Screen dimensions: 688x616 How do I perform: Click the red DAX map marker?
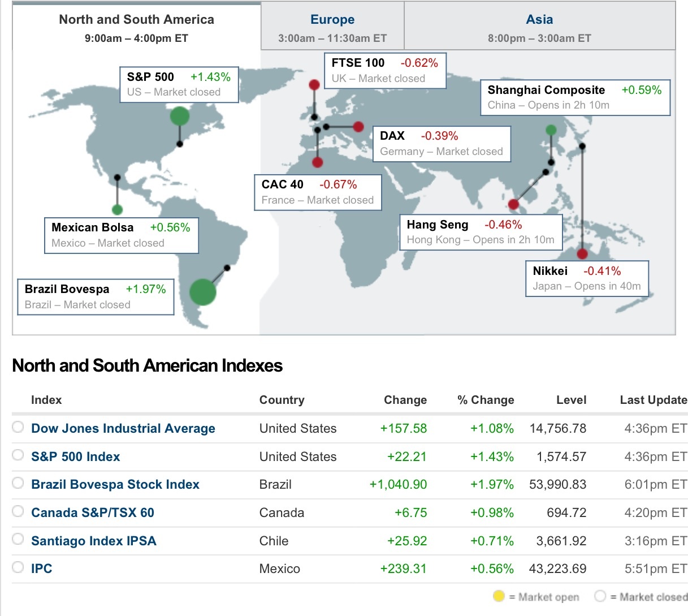click(358, 127)
